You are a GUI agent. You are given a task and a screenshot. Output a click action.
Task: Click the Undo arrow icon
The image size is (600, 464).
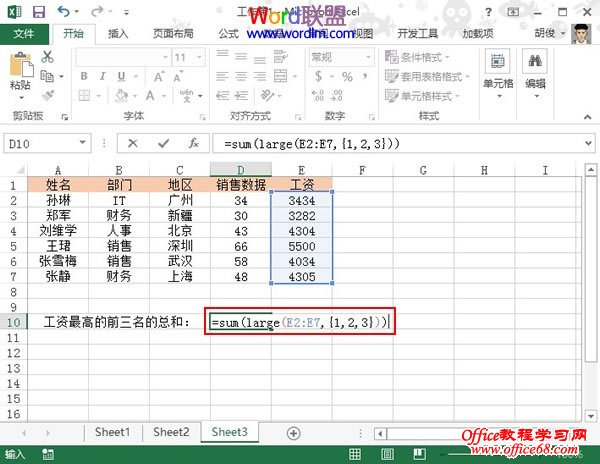click(x=64, y=11)
